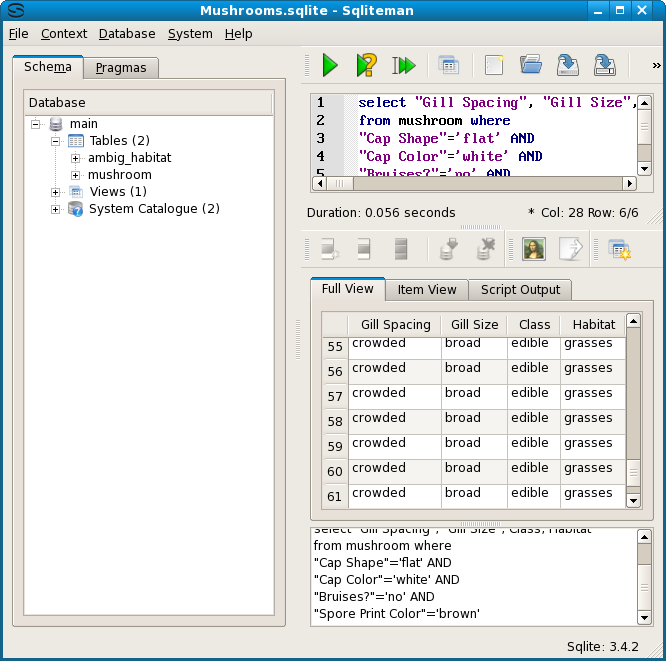
Task: Click the Database tree header
Action: [148, 103]
